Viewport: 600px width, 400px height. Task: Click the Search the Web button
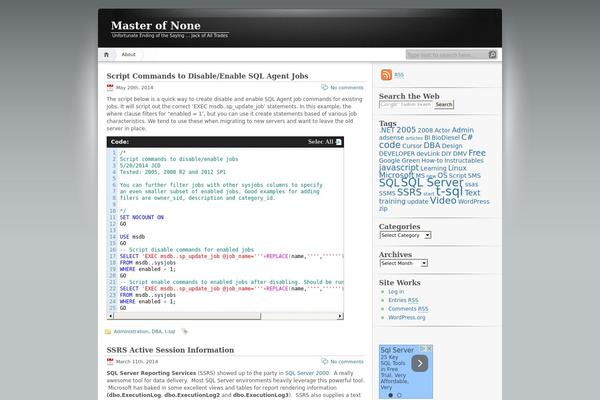click(x=444, y=104)
